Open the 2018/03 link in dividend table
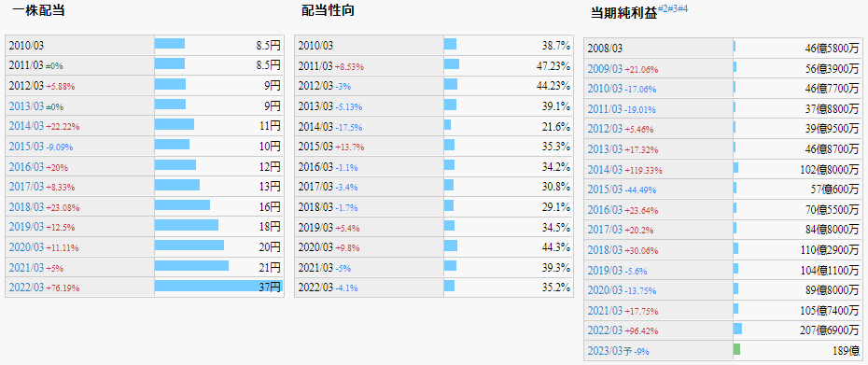868x365 pixels. [26, 206]
